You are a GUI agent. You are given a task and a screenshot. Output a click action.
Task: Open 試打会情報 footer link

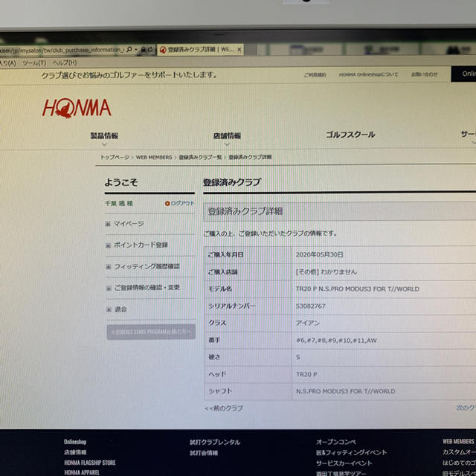(x=204, y=453)
